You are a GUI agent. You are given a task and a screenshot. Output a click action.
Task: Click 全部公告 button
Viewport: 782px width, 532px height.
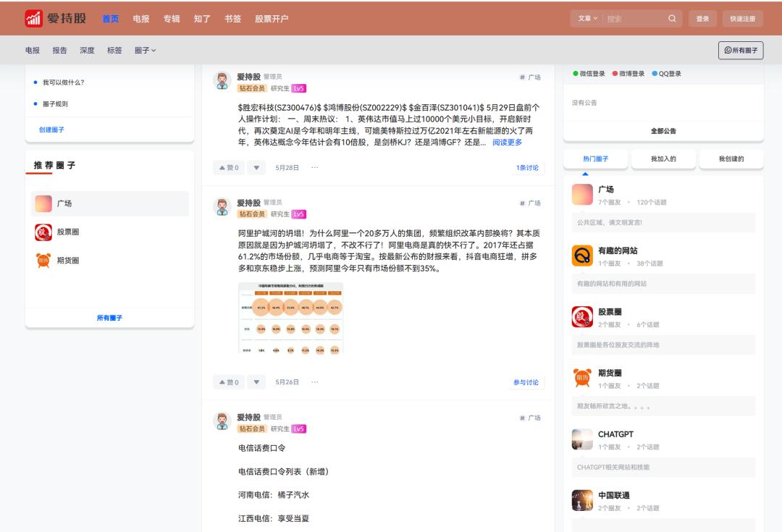(663, 131)
